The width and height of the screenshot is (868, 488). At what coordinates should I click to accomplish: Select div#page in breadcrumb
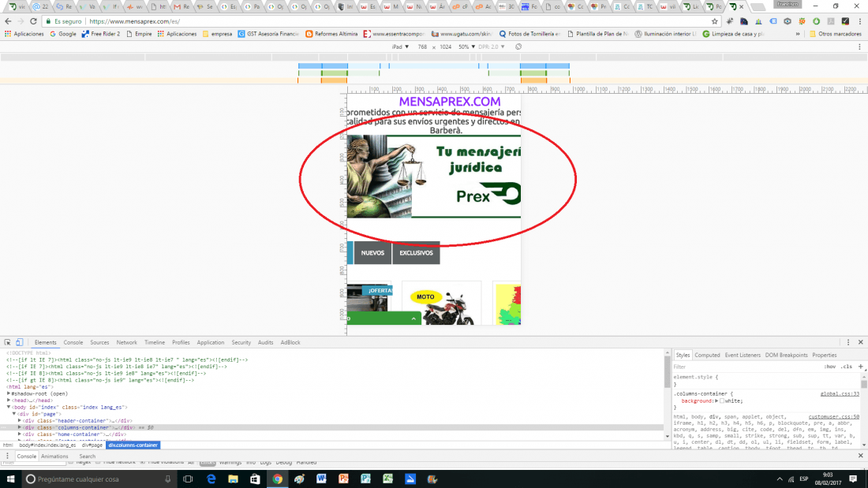tap(92, 445)
